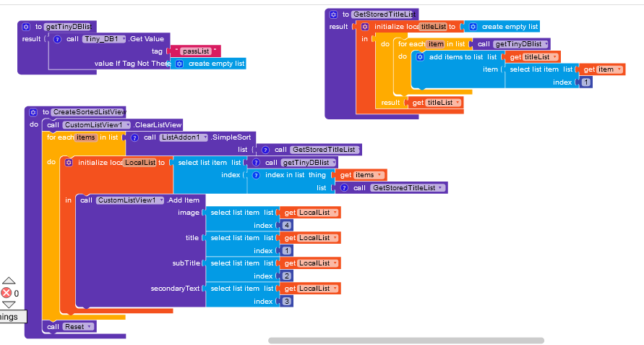The height and width of the screenshot is (345, 644).
Task: Click the down triangle below the error count
Action: 9,304
